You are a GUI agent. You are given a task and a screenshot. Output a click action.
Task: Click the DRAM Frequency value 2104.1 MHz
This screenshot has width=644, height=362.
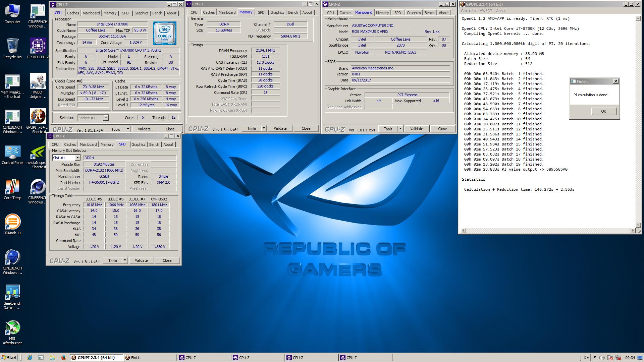pyautogui.click(x=265, y=51)
